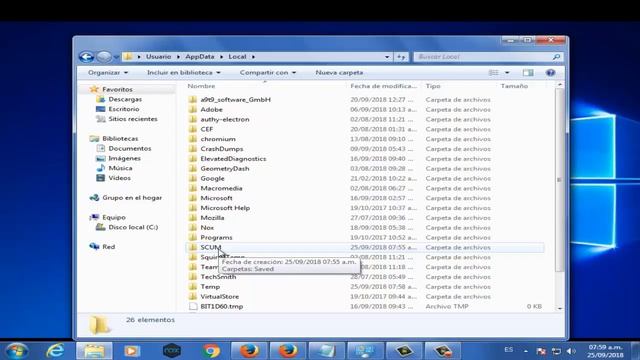Select the Mozilla folder icon
This screenshot has height=360, width=640.
coord(193,218)
